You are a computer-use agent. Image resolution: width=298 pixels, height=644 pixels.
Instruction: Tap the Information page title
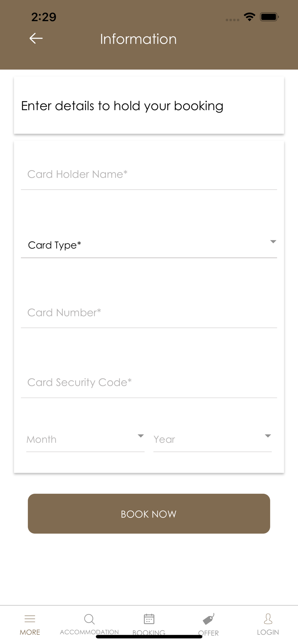(x=138, y=39)
